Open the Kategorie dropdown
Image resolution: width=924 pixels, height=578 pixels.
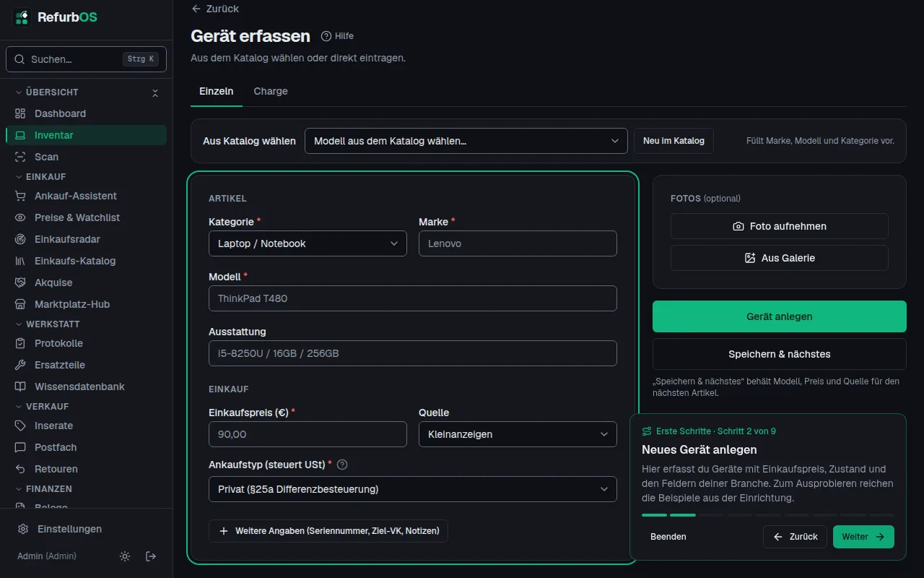tap(308, 243)
